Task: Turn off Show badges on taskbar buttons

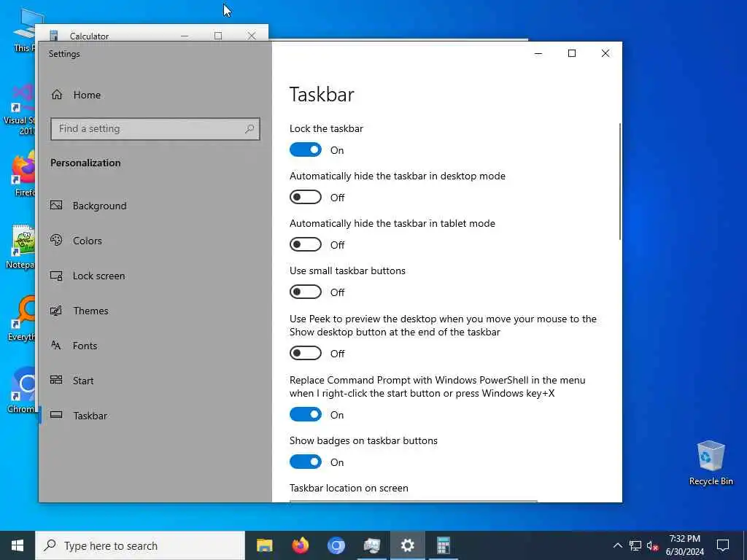Action: (x=306, y=462)
